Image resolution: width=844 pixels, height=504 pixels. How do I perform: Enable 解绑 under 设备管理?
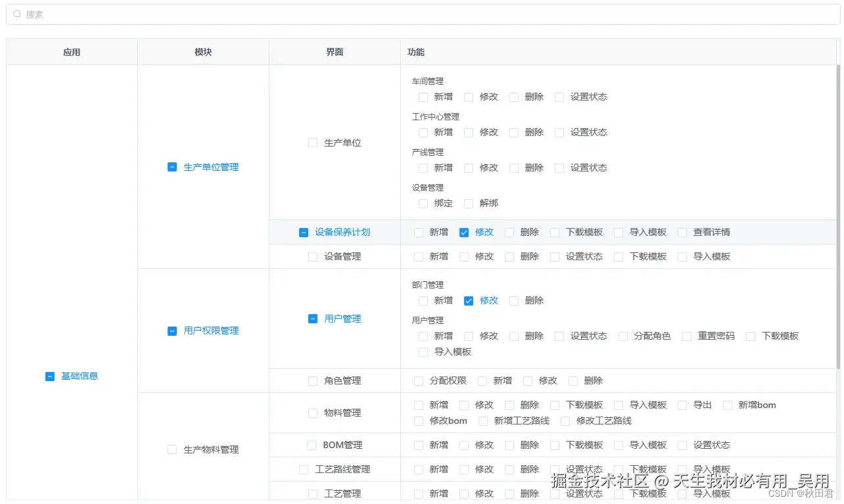click(468, 203)
